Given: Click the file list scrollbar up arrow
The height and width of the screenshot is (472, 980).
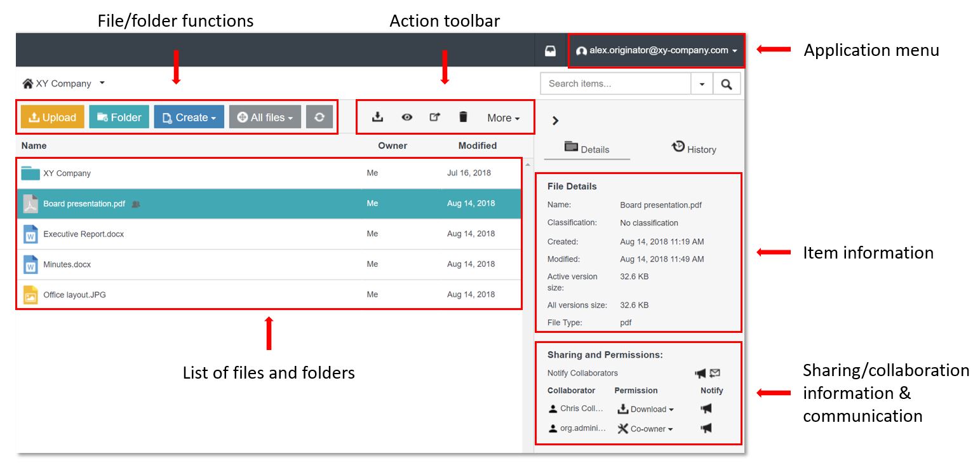Looking at the screenshot, I should click(527, 165).
